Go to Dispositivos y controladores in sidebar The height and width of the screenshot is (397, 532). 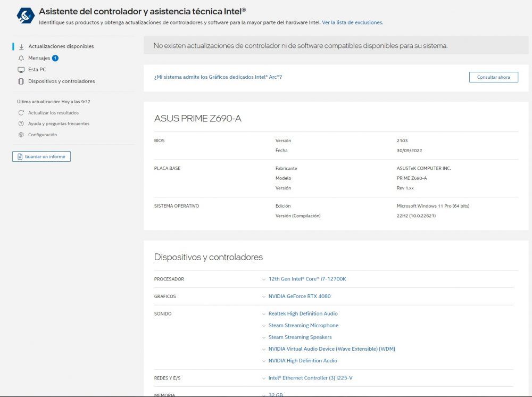coord(61,81)
